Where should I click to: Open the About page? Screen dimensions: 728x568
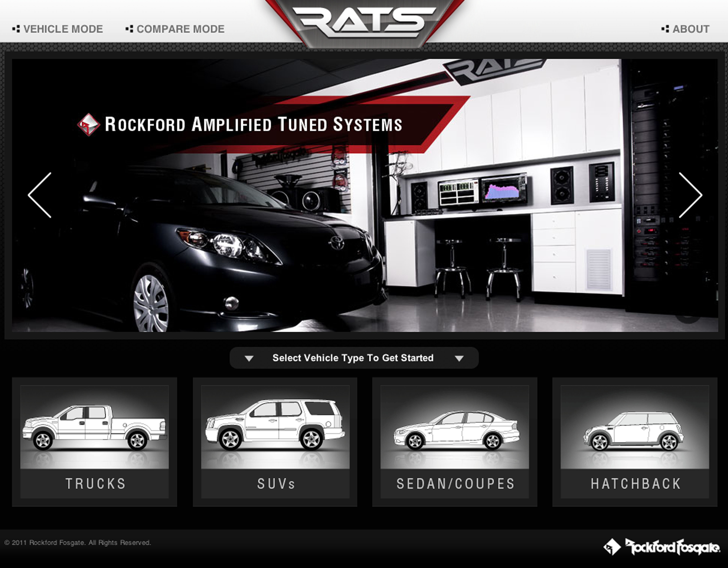point(685,29)
